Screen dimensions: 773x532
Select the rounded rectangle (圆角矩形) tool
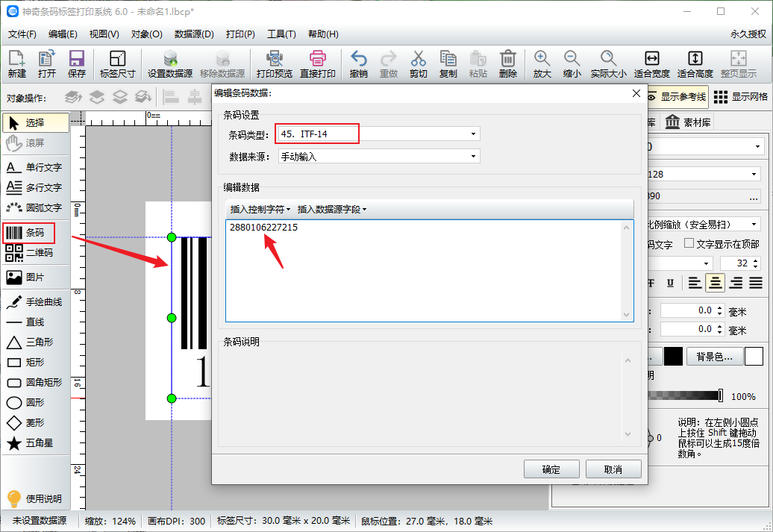pyautogui.click(x=36, y=383)
